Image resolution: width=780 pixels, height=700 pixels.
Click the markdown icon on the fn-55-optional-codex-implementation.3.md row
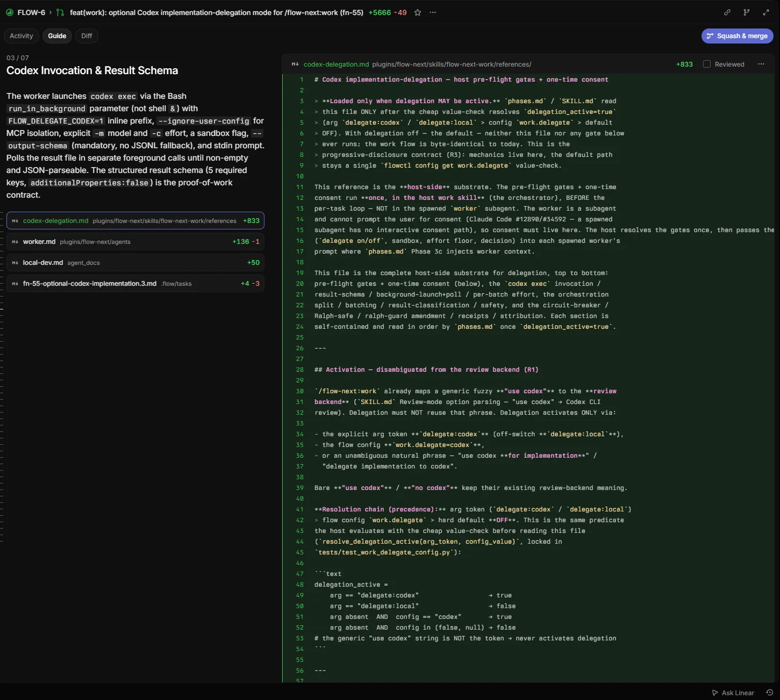click(x=15, y=284)
